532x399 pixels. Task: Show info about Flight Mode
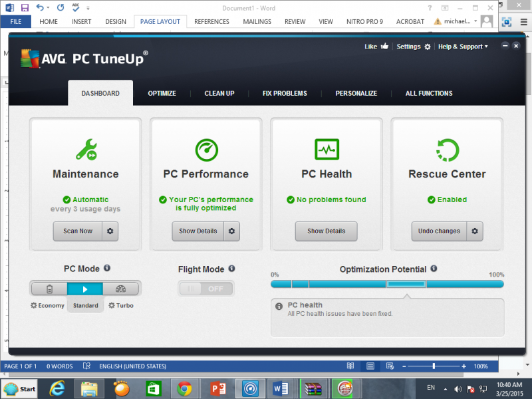pyautogui.click(x=231, y=269)
